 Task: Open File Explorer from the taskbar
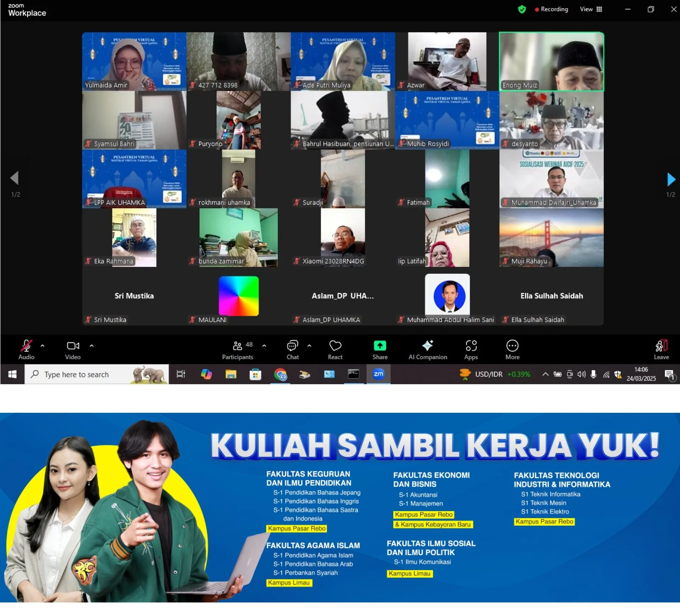pyautogui.click(x=231, y=374)
